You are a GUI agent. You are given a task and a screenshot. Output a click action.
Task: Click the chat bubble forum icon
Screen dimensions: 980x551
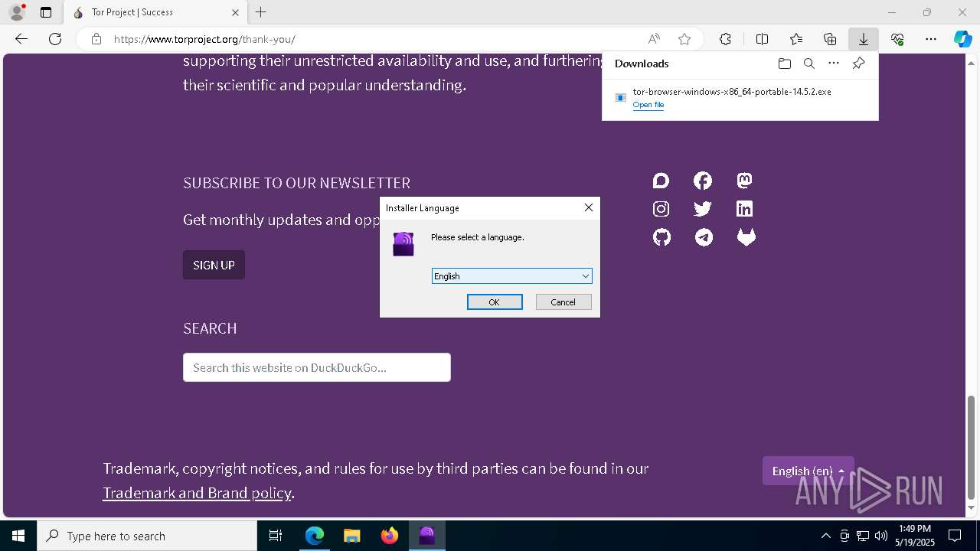pyautogui.click(x=661, y=181)
